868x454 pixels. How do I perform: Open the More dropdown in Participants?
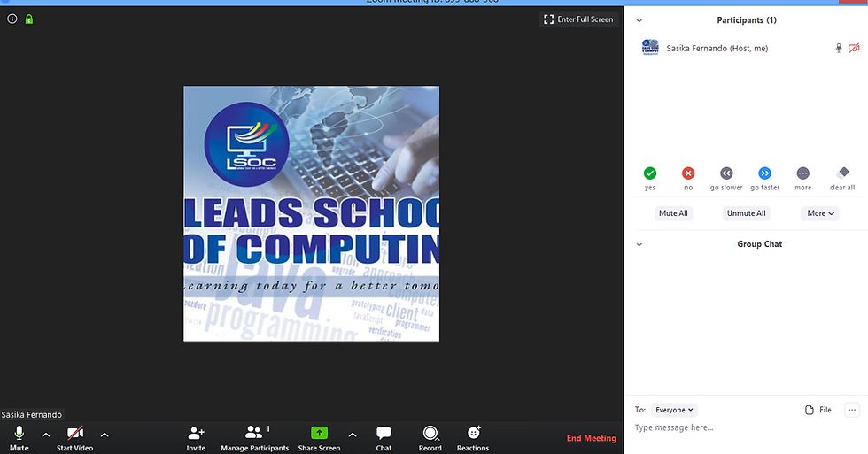click(x=820, y=213)
